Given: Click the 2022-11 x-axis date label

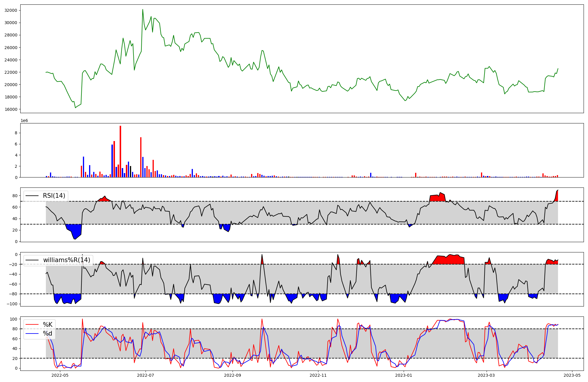Looking at the screenshot, I should tap(318, 375).
